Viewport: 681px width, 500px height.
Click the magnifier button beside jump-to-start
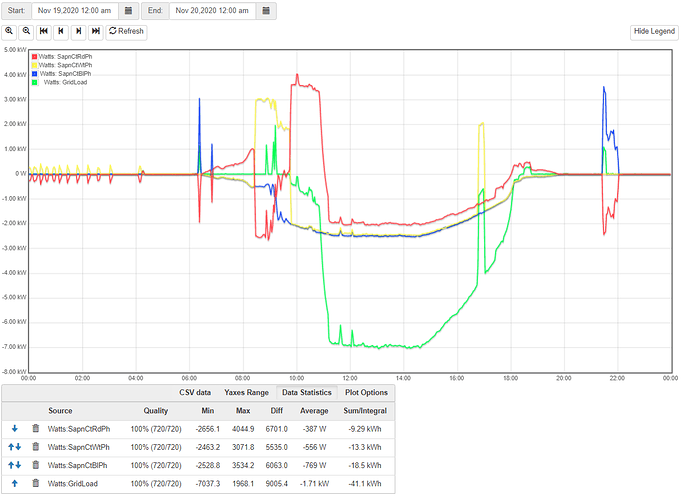tap(26, 31)
